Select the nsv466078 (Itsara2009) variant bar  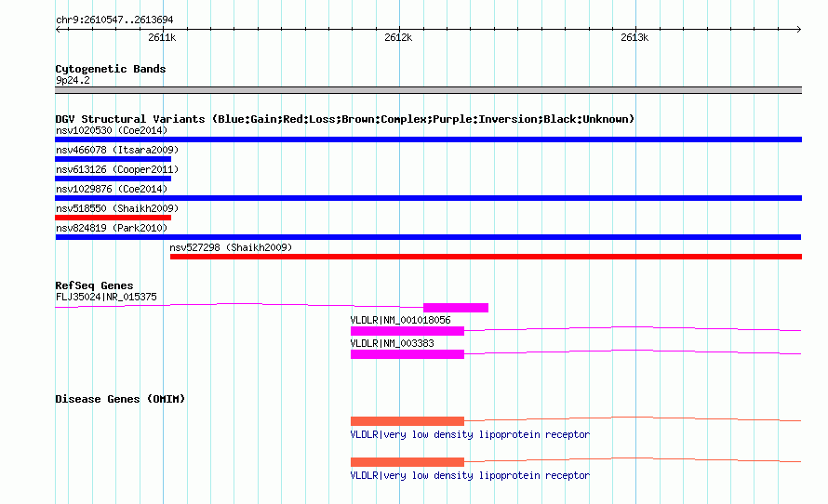(113, 159)
